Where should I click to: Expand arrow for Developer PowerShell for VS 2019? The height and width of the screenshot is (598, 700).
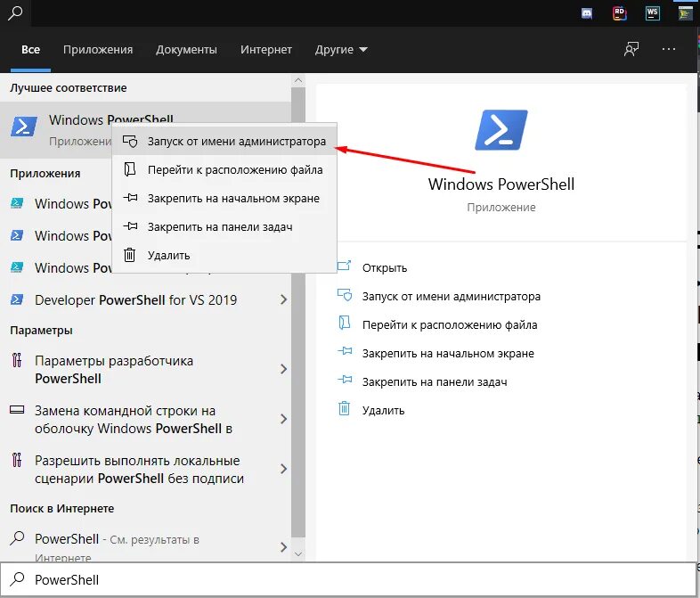(283, 299)
